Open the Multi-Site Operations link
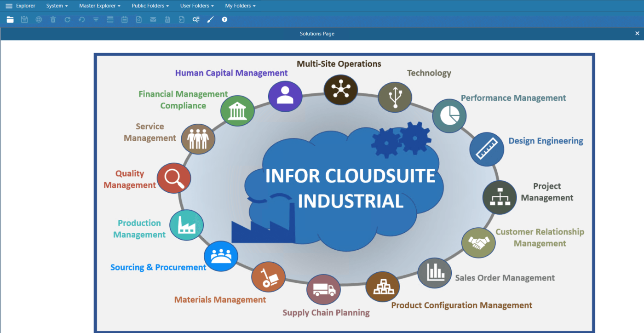 coord(339,64)
